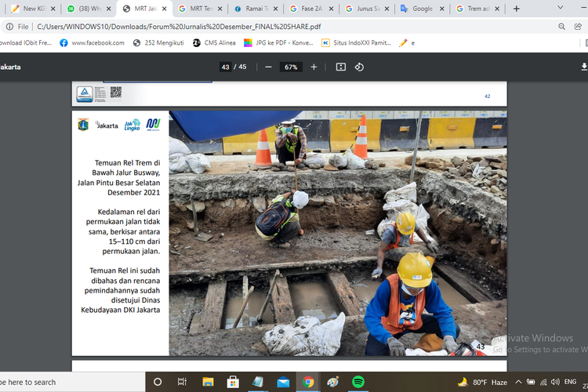Click the excavation photo on page 43
The height and width of the screenshot is (392, 588).
338,233
